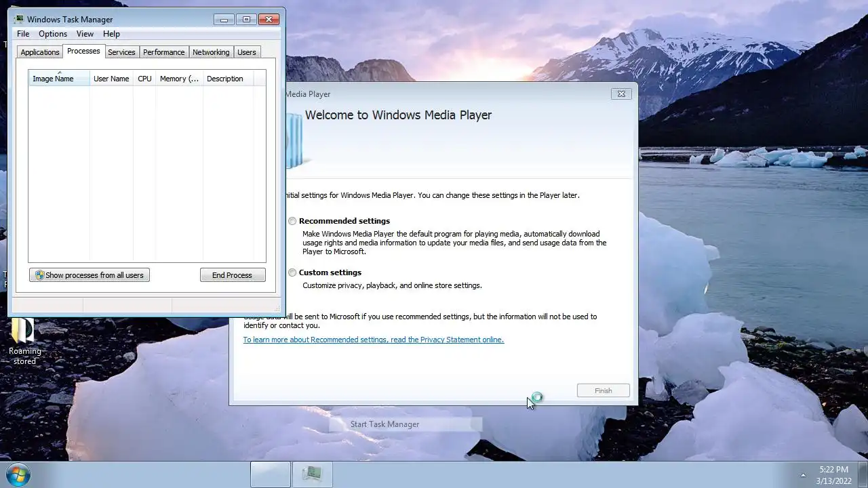Close the Windows Media Player dialog

(621, 94)
